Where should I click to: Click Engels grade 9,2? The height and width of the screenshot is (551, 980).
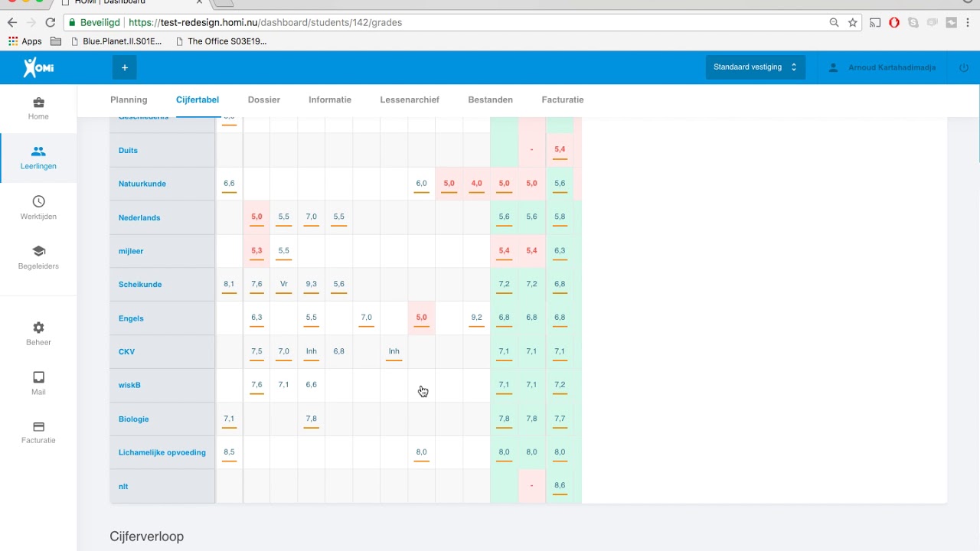(477, 318)
